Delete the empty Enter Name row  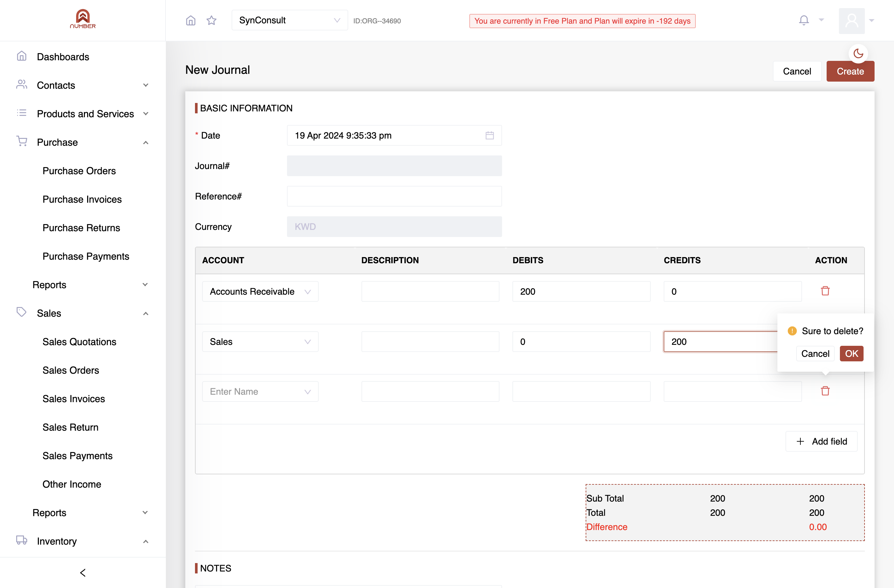point(825,391)
